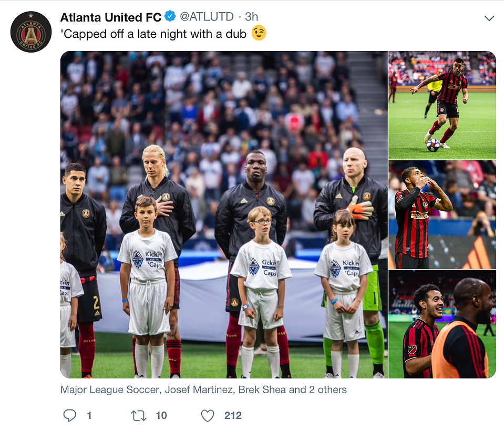Open the photo of player dribbling ball
Screen dimensions: 504x431
443,105
